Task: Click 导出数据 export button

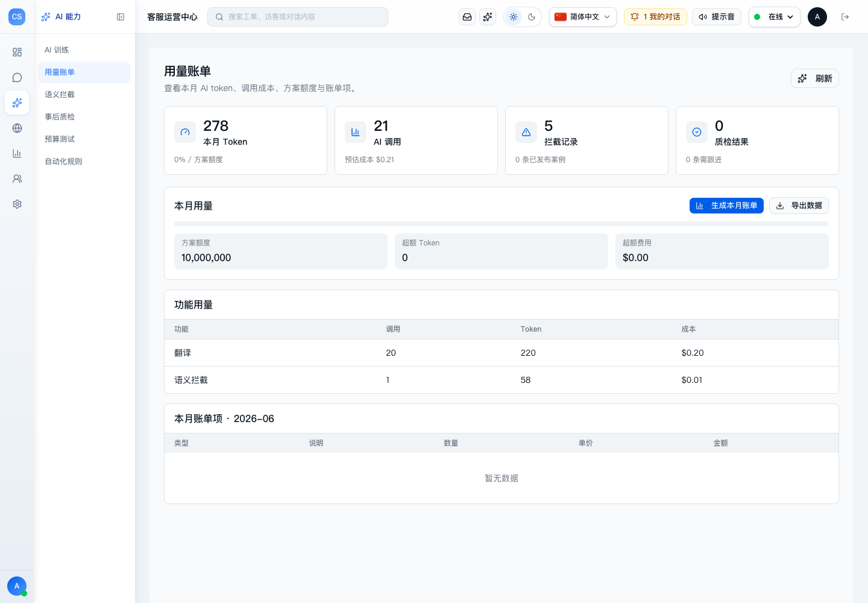Action: (799, 206)
